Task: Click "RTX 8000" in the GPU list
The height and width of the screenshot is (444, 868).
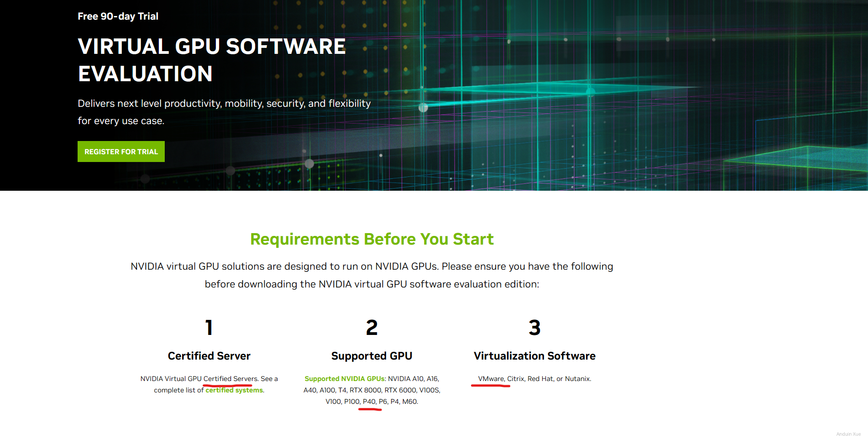Action: click(x=366, y=390)
